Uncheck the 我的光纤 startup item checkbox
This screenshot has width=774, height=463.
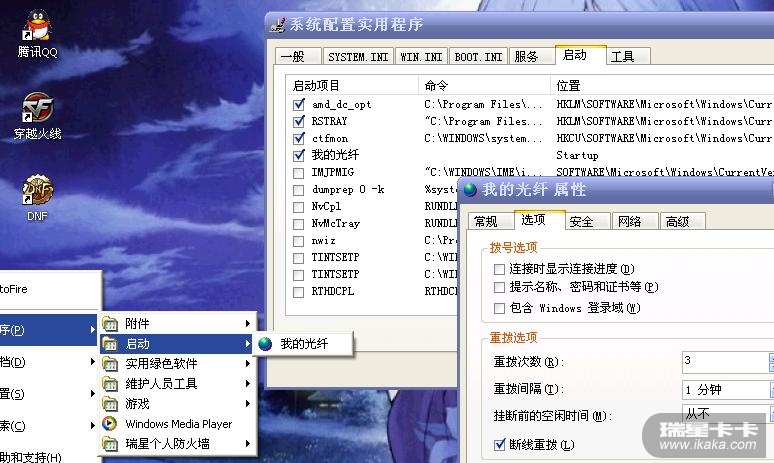tap(299, 155)
